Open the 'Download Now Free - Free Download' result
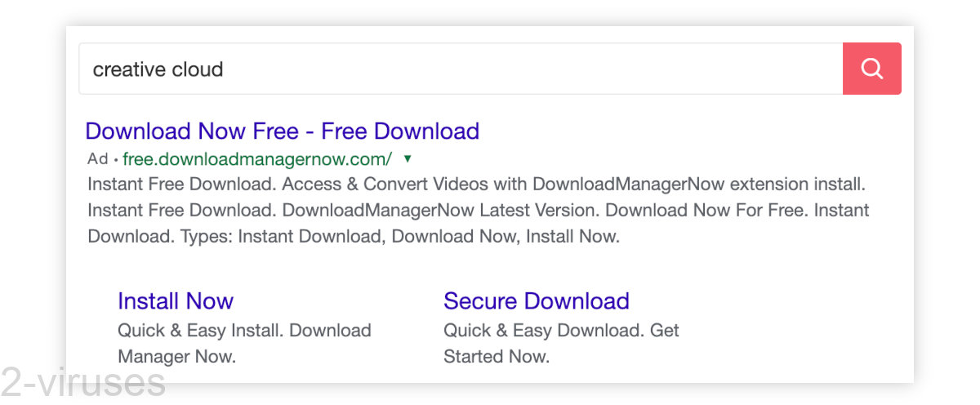Screen dimensions: 980x405 282,131
